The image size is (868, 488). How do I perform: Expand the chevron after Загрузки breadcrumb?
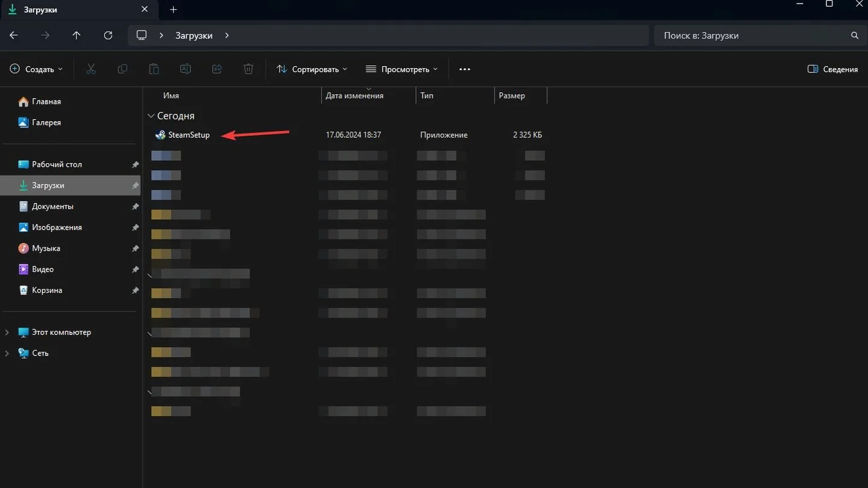(227, 36)
